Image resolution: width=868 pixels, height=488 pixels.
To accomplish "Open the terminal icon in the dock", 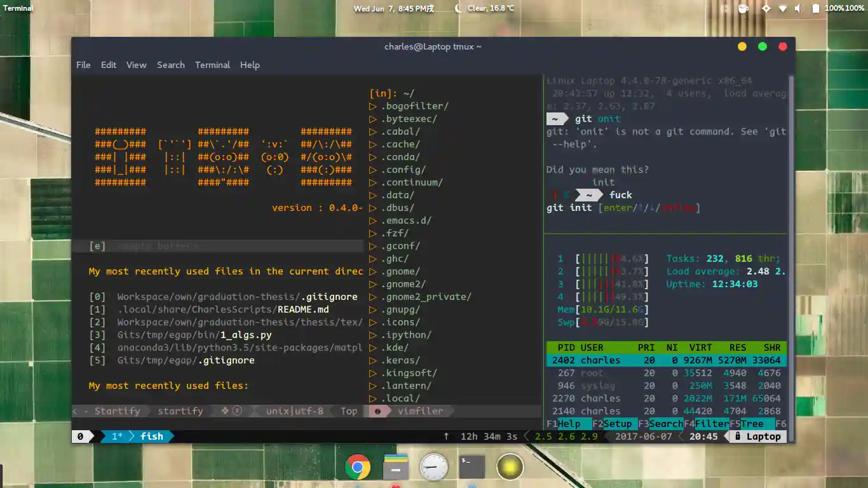I will click(472, 468).
